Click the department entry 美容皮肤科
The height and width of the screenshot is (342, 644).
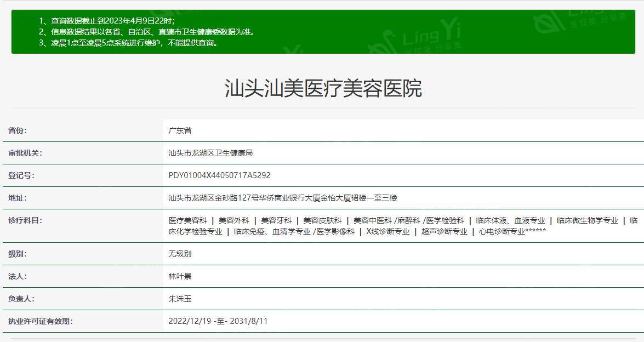pyautogui.click(x=322, y=220)
